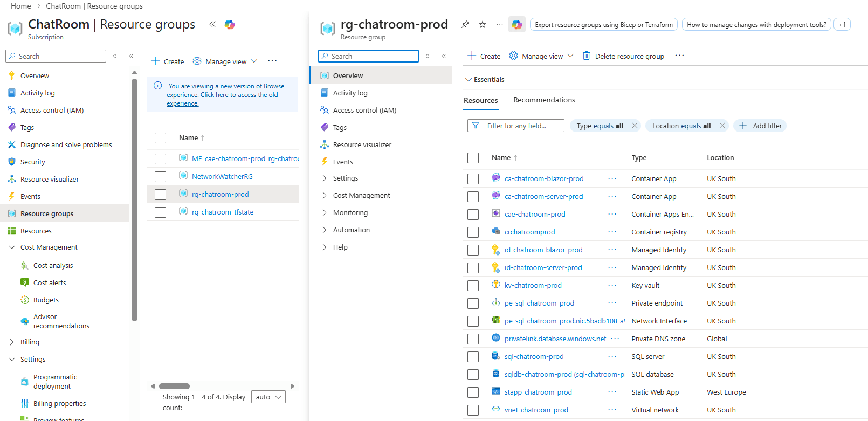This screenshot has width=868, height=421.
Task: Remove the Type equals all filter
Action: coord(635,126)
